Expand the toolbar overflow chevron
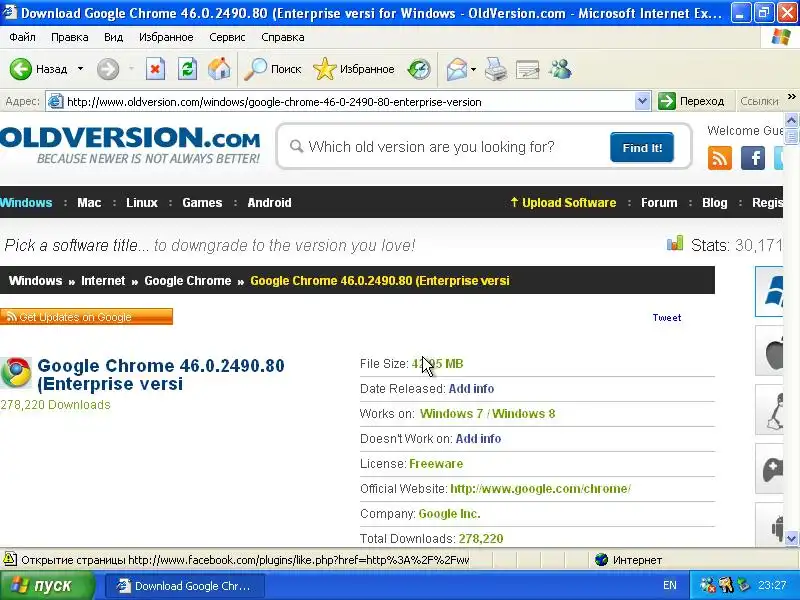The width and height of the screenshot is (800, 600). [x=792, y=96]
